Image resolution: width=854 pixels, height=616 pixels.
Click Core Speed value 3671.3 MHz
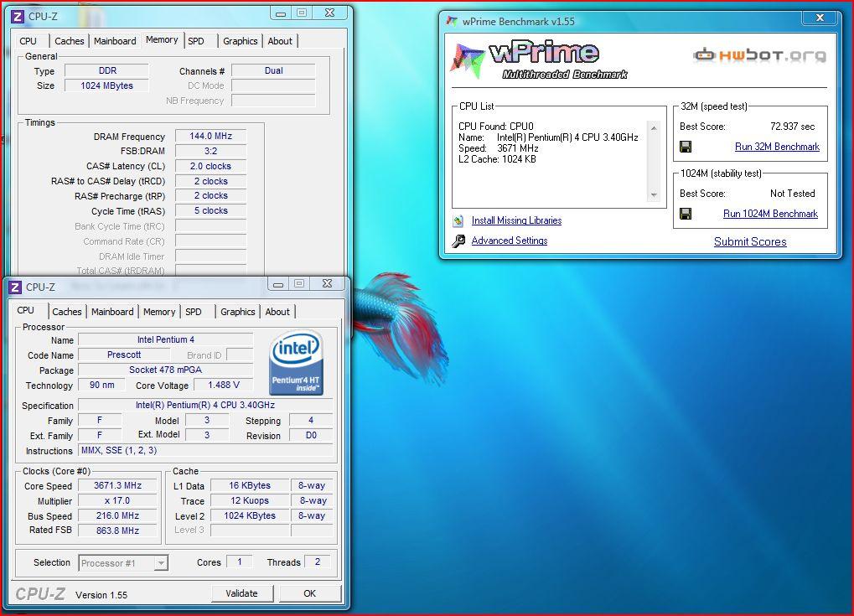coord(117,485)
